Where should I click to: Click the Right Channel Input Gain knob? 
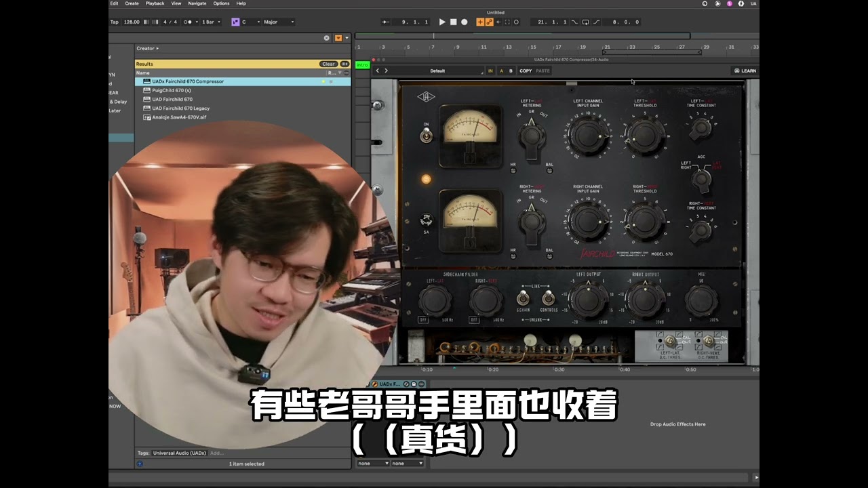pyautogui.click(x=587, y=221)
